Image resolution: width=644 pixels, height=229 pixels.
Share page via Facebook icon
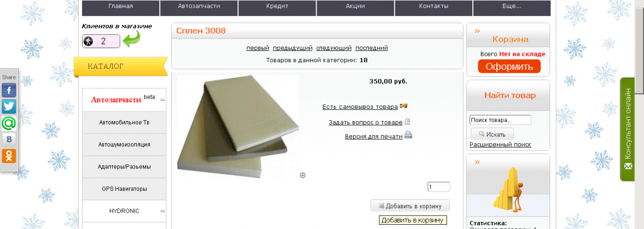[9, 90]
